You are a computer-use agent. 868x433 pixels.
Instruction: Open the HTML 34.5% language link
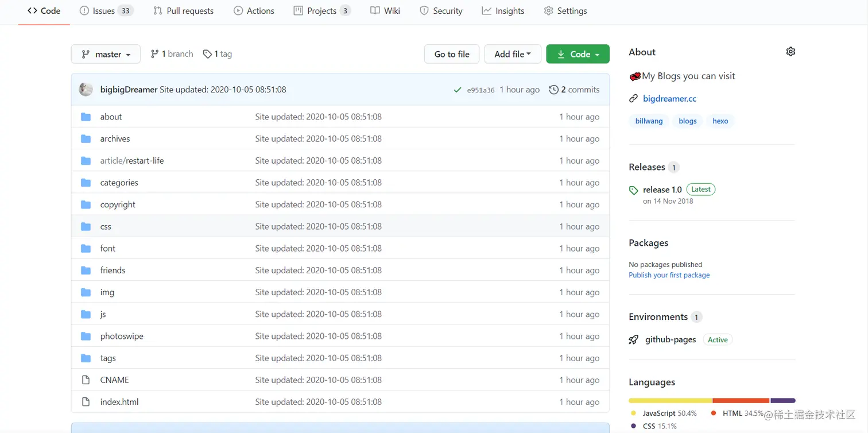click(738, 413)
